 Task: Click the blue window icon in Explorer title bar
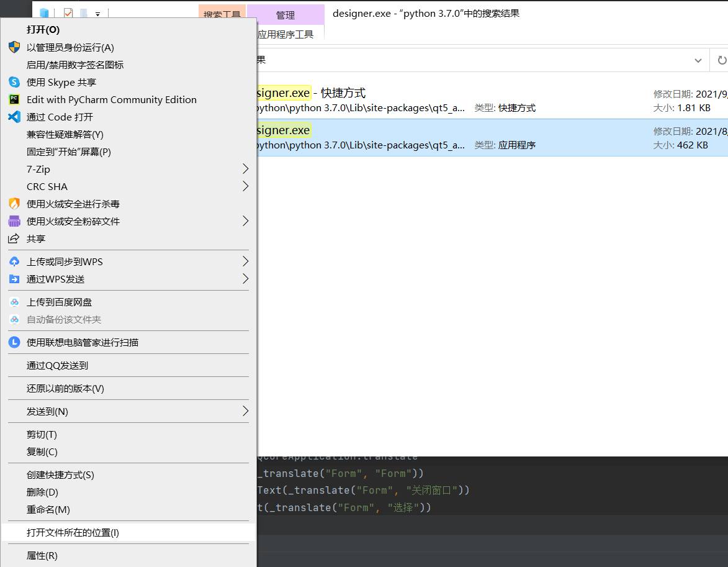[x=44, y=13]
